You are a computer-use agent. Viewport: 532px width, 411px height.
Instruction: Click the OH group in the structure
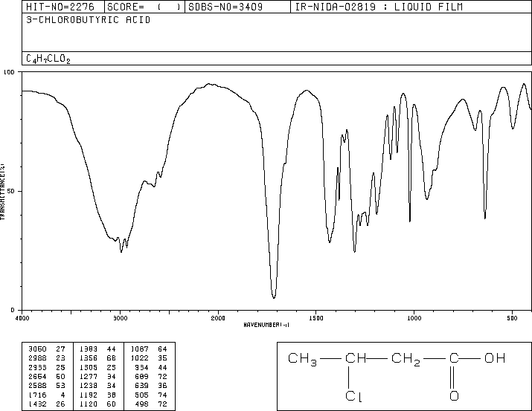(495, 358)
